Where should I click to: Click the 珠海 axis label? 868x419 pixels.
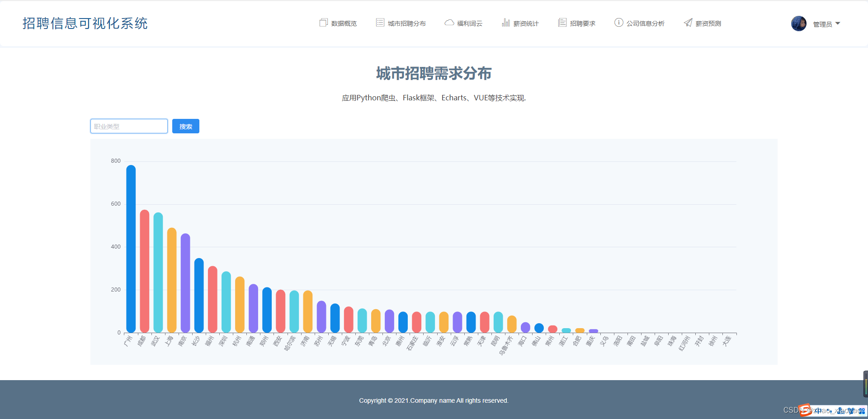672,341
